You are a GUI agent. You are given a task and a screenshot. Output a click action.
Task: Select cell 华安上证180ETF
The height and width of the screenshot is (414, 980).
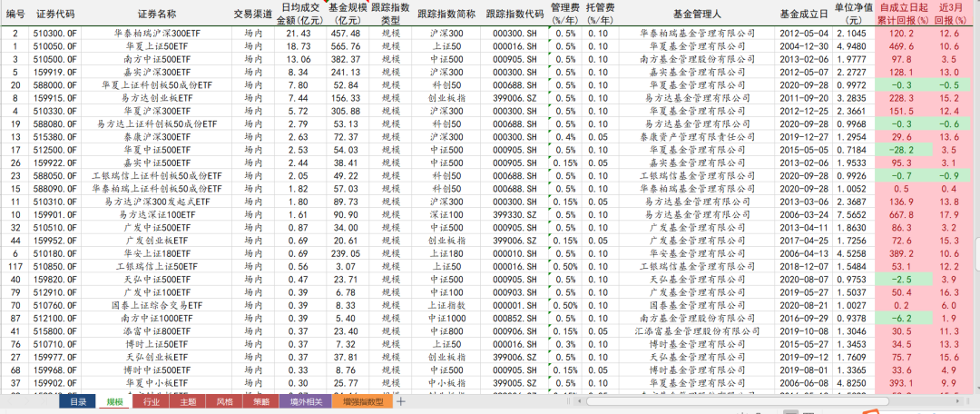point(156,253)
